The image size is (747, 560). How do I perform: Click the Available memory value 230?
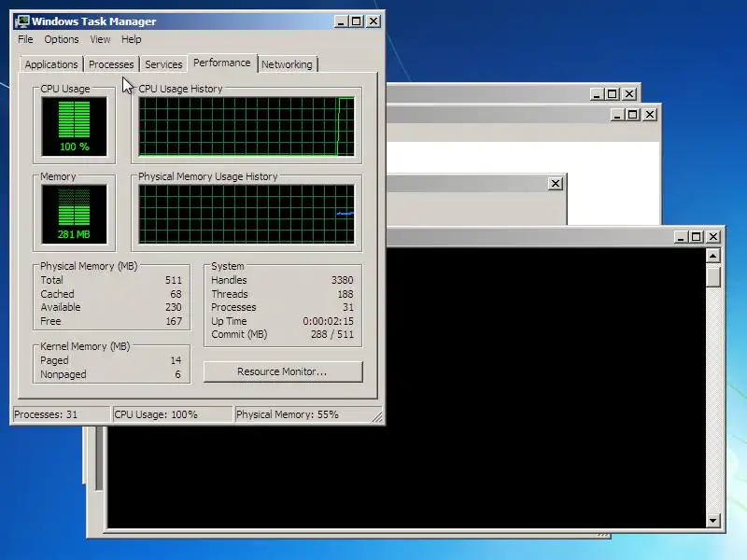174,307
